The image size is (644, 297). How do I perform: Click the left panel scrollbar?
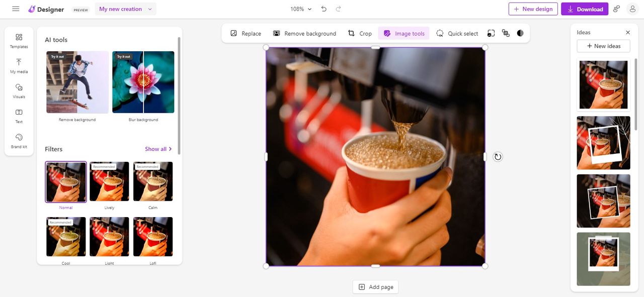tap(179, 95)
